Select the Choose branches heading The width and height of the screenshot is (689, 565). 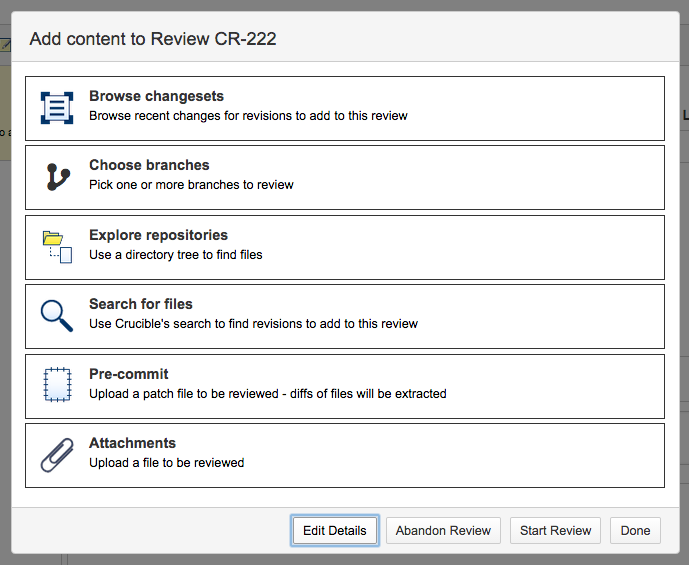click(x=149, y=166)
